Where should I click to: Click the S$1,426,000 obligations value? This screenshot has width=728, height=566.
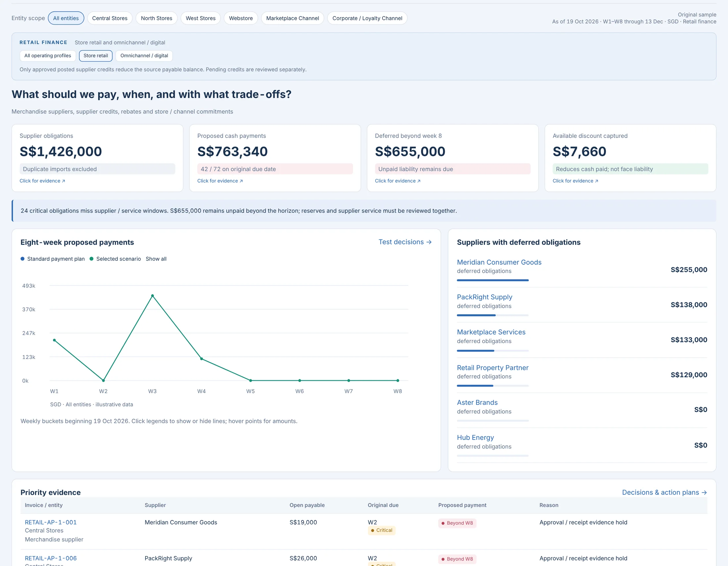(61, 151)
